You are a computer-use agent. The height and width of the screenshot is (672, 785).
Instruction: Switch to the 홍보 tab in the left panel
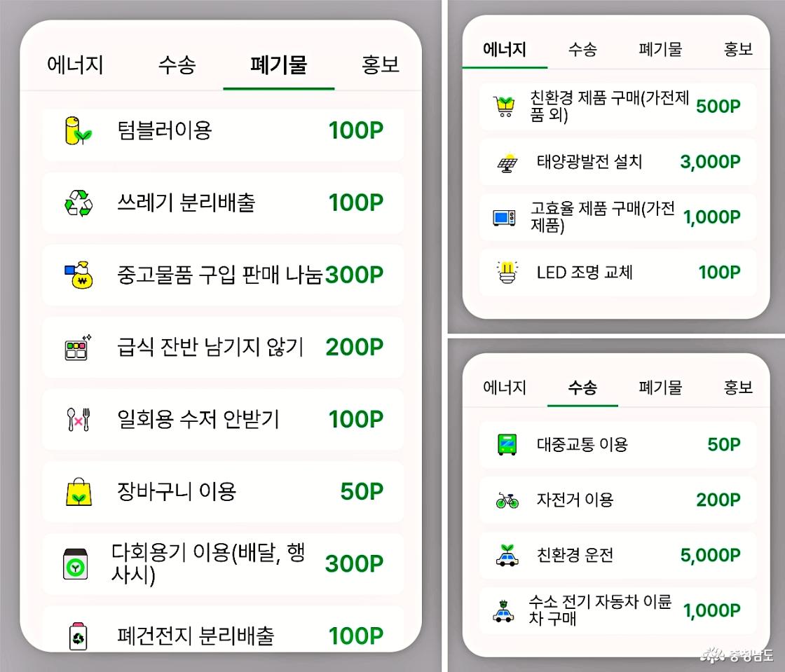[381, 64]
